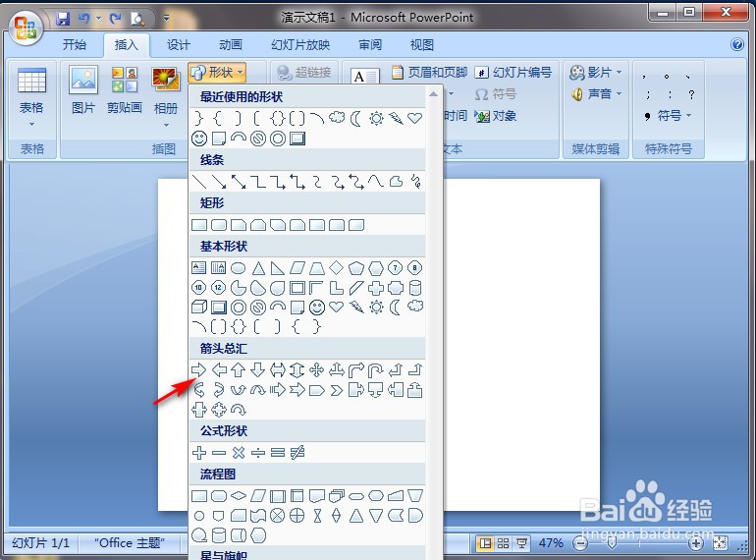Choose the flowchart decision diamond shape
The height and width of the screenshot is (560, 756).
coord(239,495)
